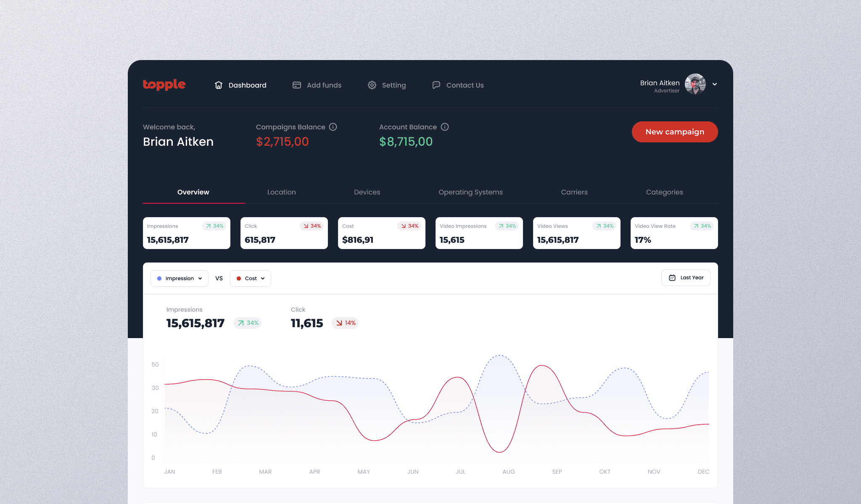This screenshot has width=861, height=504.
Task: Open the Carriers tab
Action: [x=574, y=192]
